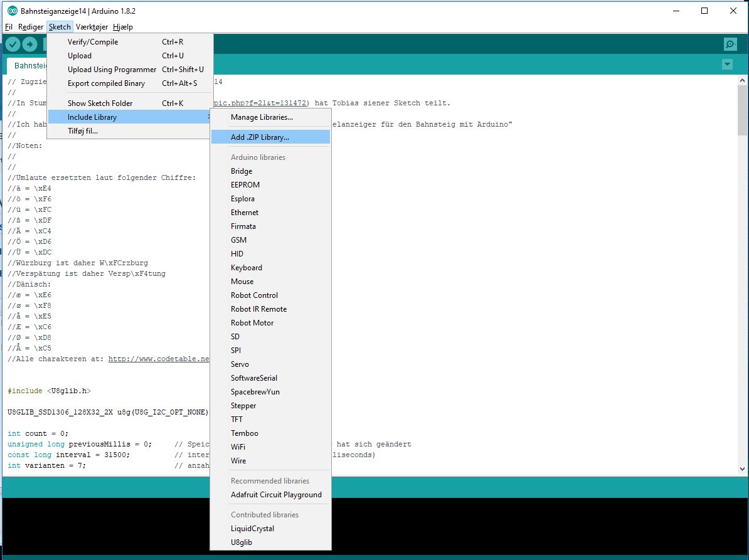749x560 pixels.
Task: Click Tilføj fil... menu entry
Action: tap(129, 131)
